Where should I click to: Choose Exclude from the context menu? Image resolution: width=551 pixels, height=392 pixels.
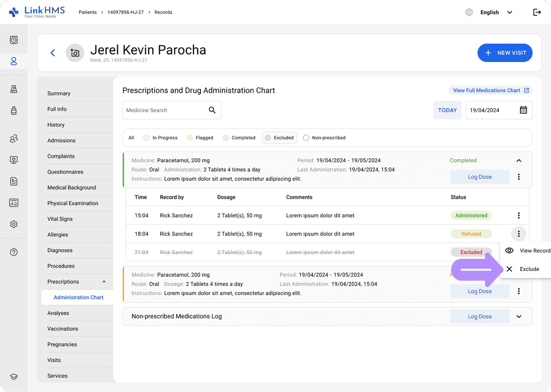pos(529,269)
